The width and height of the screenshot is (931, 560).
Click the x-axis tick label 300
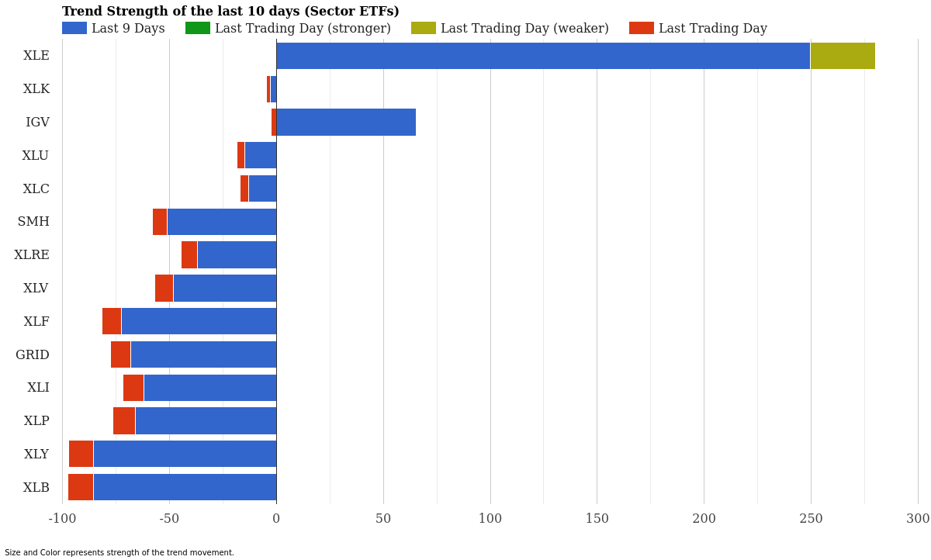[x=918, y=519]
